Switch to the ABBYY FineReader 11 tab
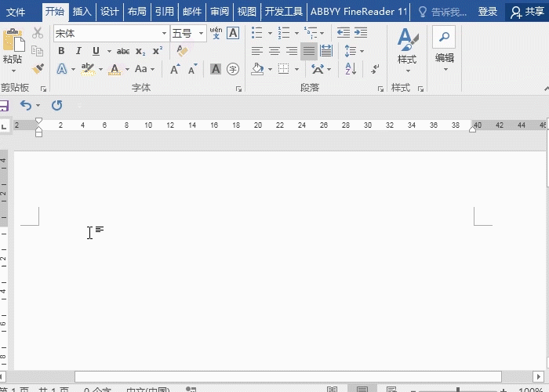Screen dimensions: 549x392 click(x=359, y=12)
